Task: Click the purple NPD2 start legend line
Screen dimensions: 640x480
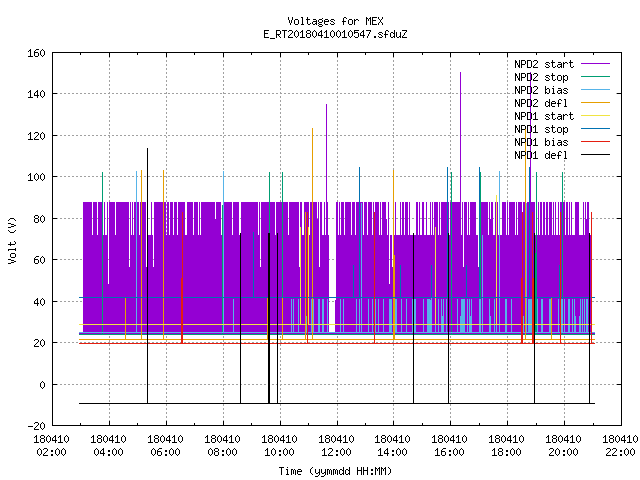Action: click(595, 64)
